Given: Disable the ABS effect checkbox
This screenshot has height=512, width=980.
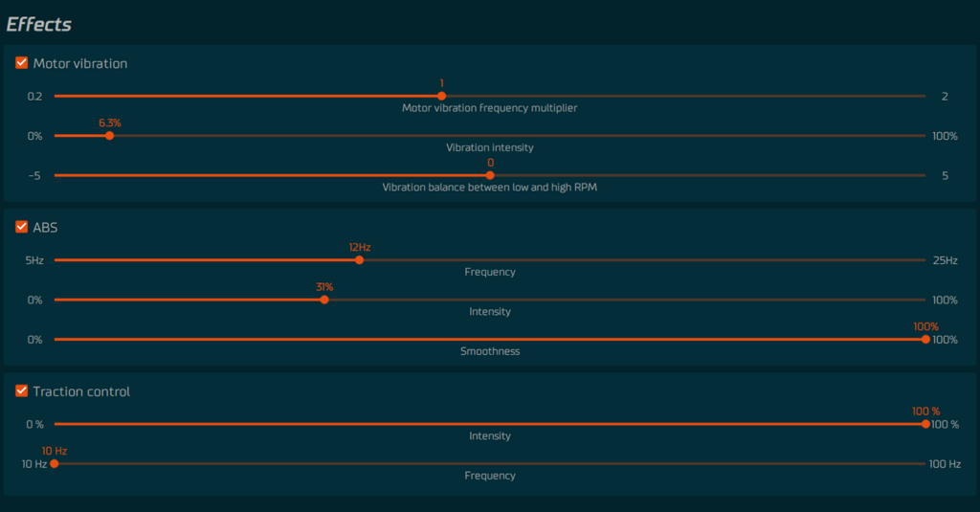Looking at the screenshot, I should (x=21, y=227).
